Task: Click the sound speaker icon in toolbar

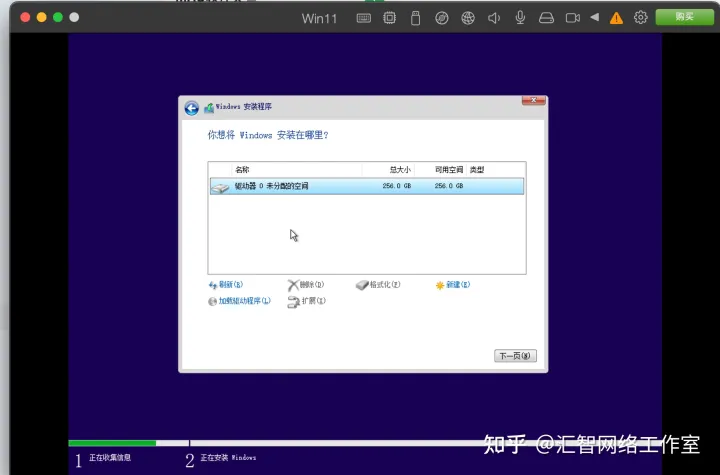Action: coord(494,18)
